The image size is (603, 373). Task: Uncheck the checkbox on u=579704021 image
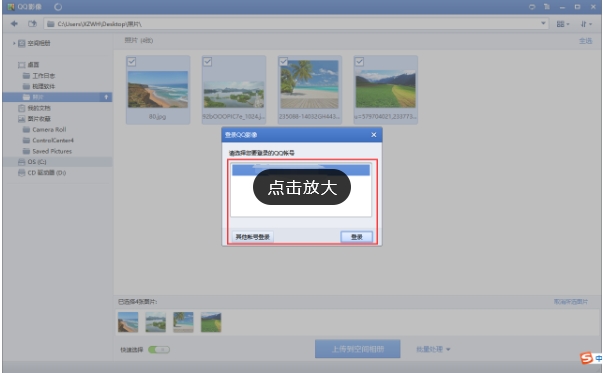click(359, 62)
